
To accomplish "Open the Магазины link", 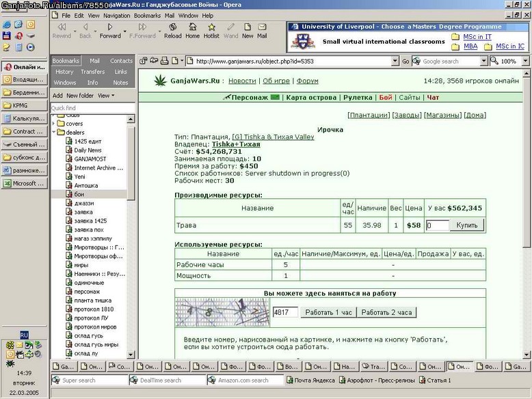I will click(443, 115).
